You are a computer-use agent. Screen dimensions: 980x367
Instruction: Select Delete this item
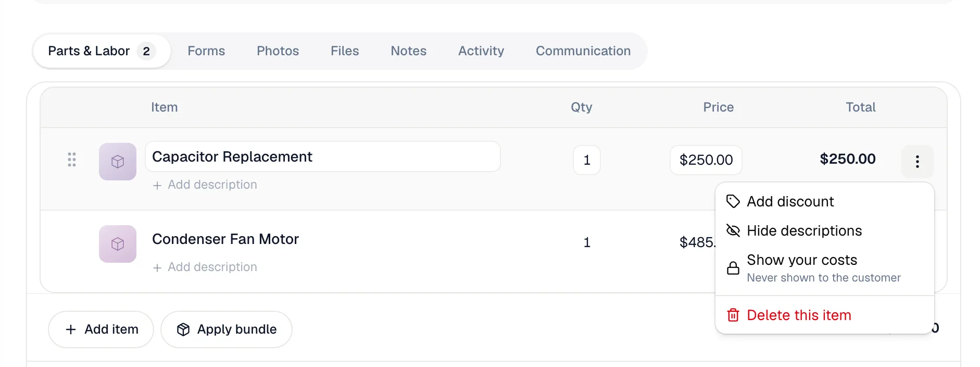(825, 315)
